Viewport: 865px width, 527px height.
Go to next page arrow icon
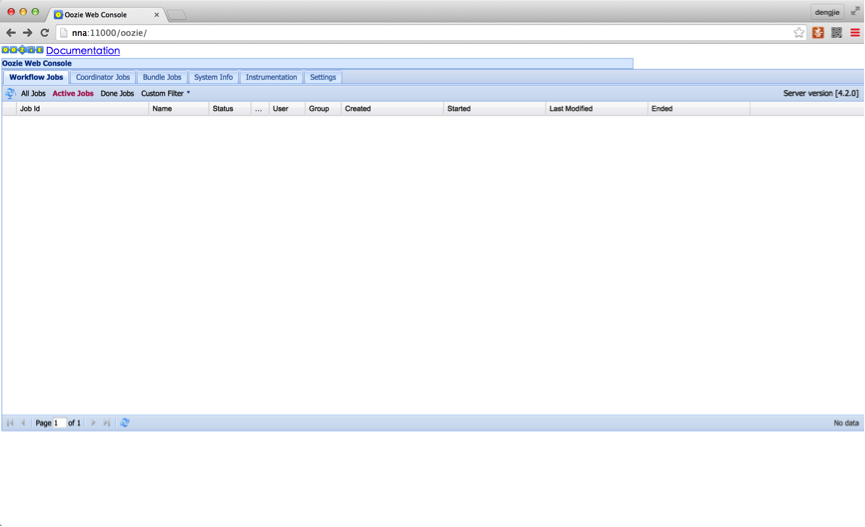pos(94,423)
